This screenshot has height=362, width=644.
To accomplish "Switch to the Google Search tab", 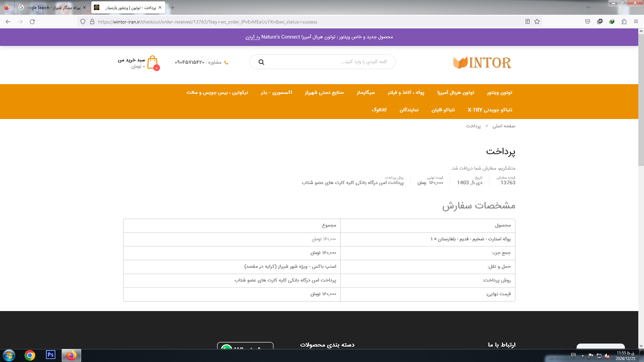I will coord(50,7).
